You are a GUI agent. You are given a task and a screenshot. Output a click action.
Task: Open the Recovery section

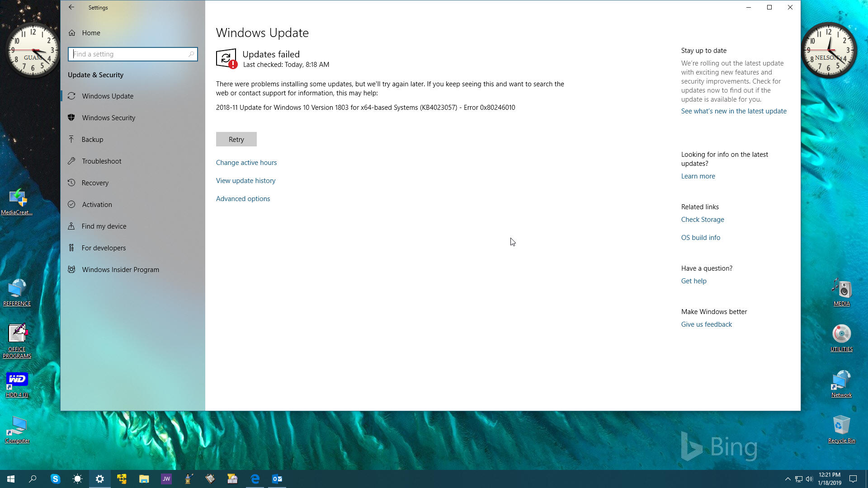coord(132,183)
